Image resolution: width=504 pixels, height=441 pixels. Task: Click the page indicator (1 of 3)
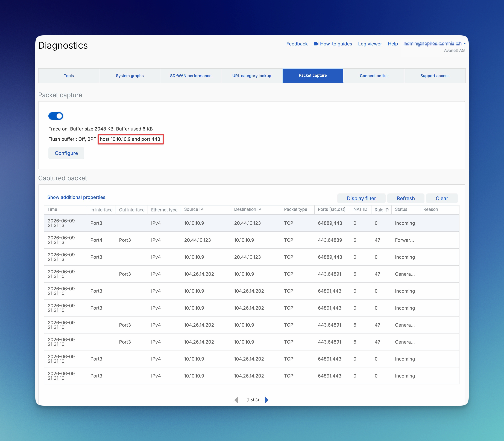click(253, 400)
